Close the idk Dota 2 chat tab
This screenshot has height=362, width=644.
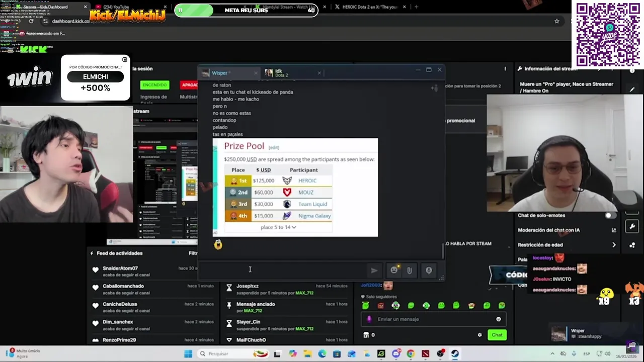319,73
